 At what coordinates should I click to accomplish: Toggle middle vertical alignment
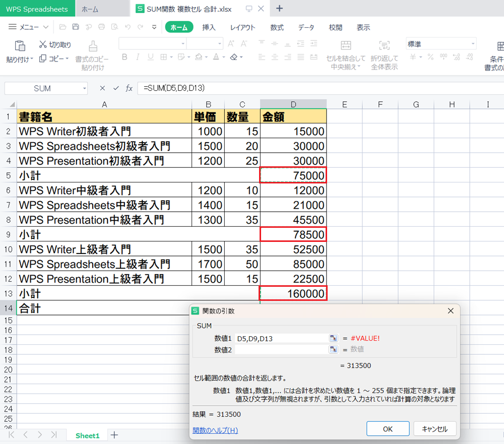(x=275, y=43)
